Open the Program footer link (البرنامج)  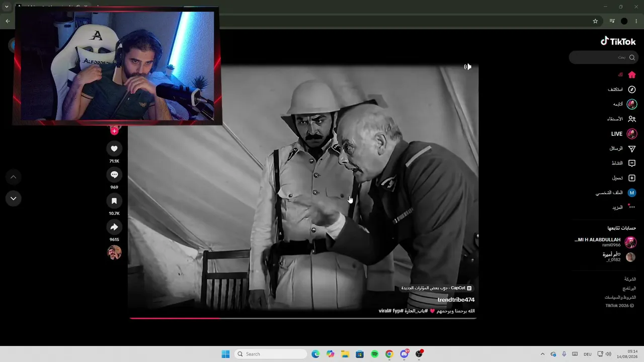[x=629, y=289]
